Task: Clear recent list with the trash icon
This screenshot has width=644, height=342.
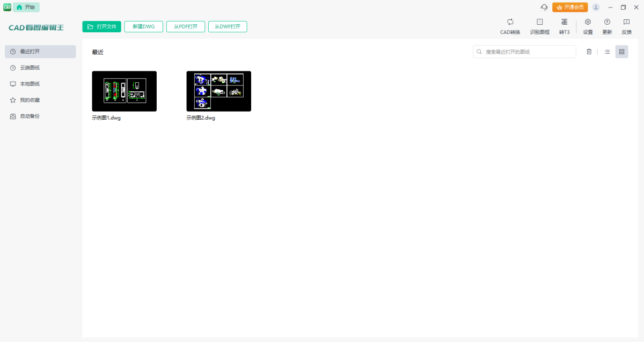Action: 589,52
